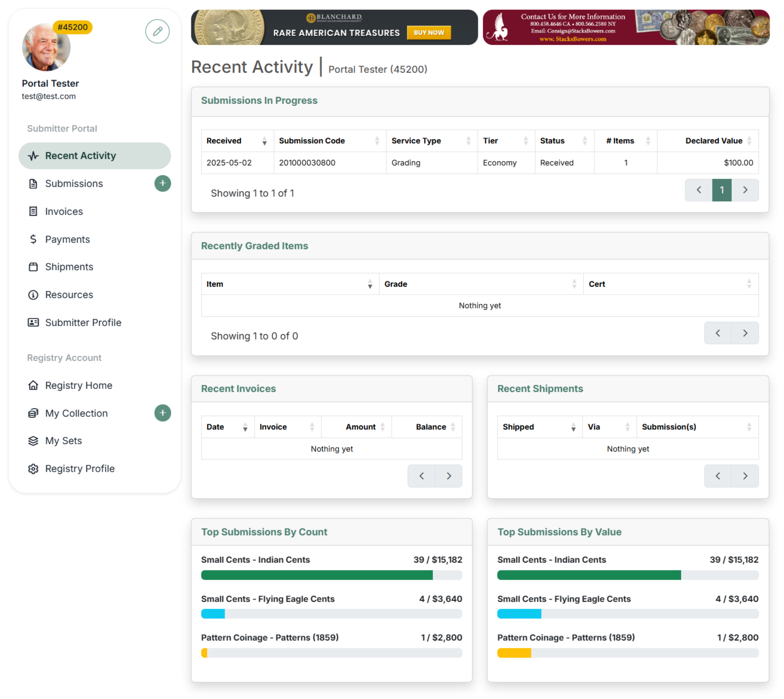This screenshot has width=784, height=699.
Task: Open Registry Profile via the gear icon
Action: [x=33, y=469]
